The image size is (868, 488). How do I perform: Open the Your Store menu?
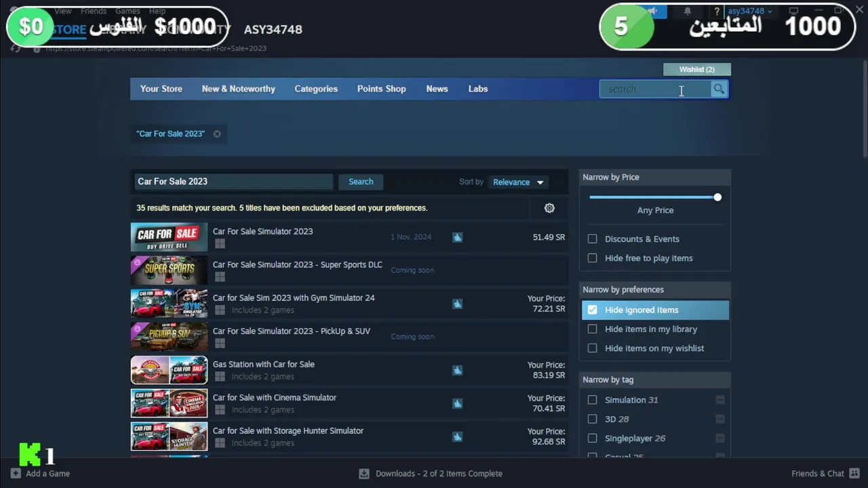[161, 89]
